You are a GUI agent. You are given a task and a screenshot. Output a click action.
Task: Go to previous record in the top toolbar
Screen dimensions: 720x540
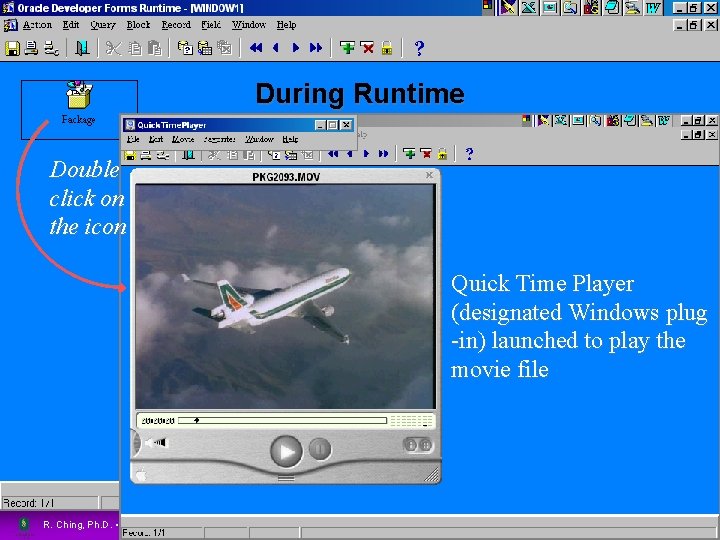276,48
